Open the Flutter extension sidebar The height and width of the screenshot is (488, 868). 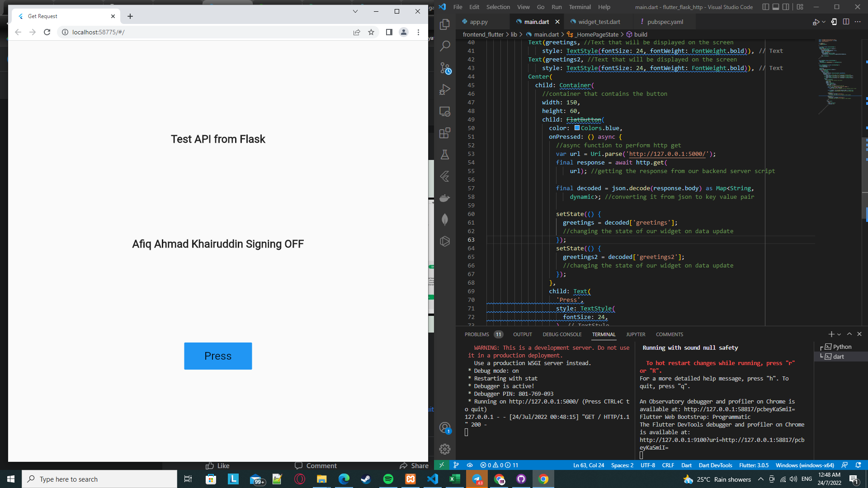pos(445,176)
